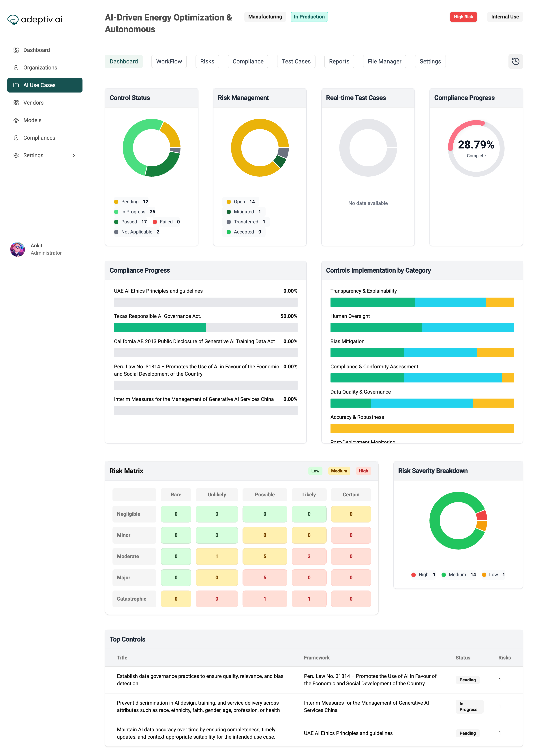
Task: Select the Vendors icon in the sidebar
Action: (x=16, y=102)
